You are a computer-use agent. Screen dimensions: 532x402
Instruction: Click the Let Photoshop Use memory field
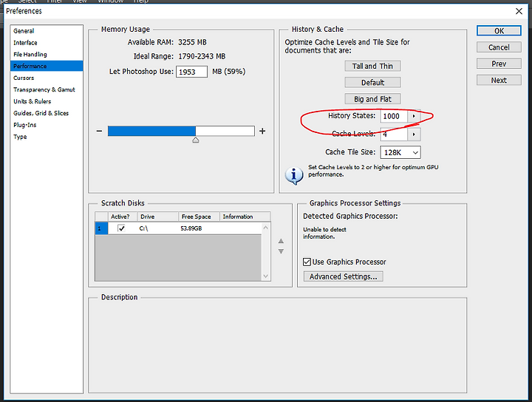pyautogui.click(x=191, y=72)
